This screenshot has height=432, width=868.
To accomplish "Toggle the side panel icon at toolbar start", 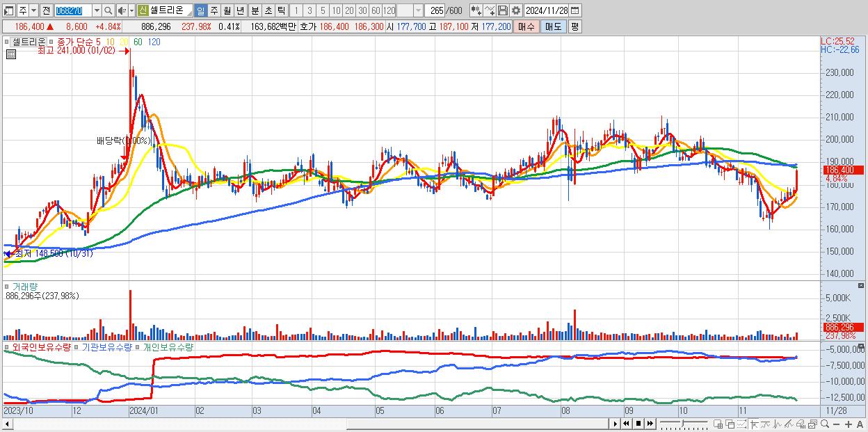I will click(x=8, y=11).
